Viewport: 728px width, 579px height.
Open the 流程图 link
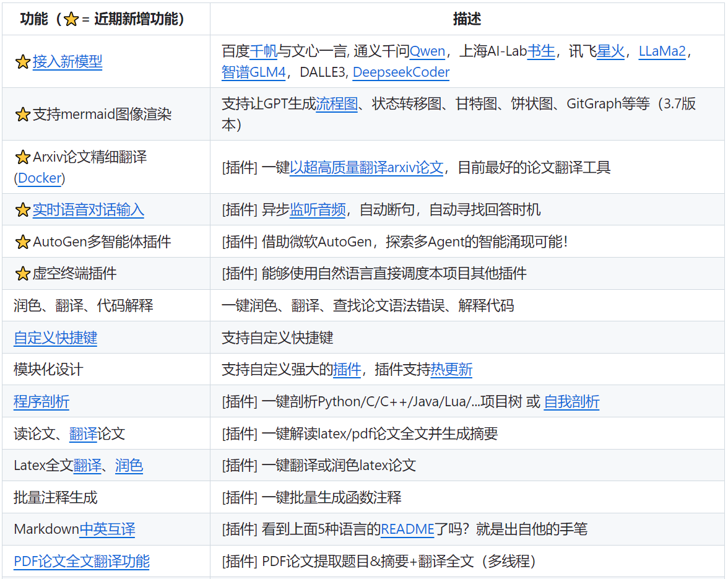click(337, 103)
